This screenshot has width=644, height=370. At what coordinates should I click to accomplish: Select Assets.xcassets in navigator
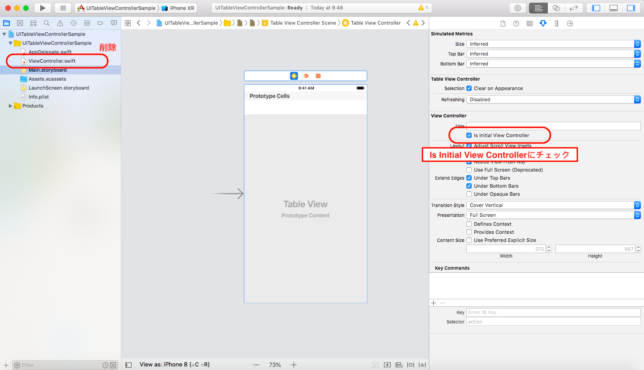47,79
